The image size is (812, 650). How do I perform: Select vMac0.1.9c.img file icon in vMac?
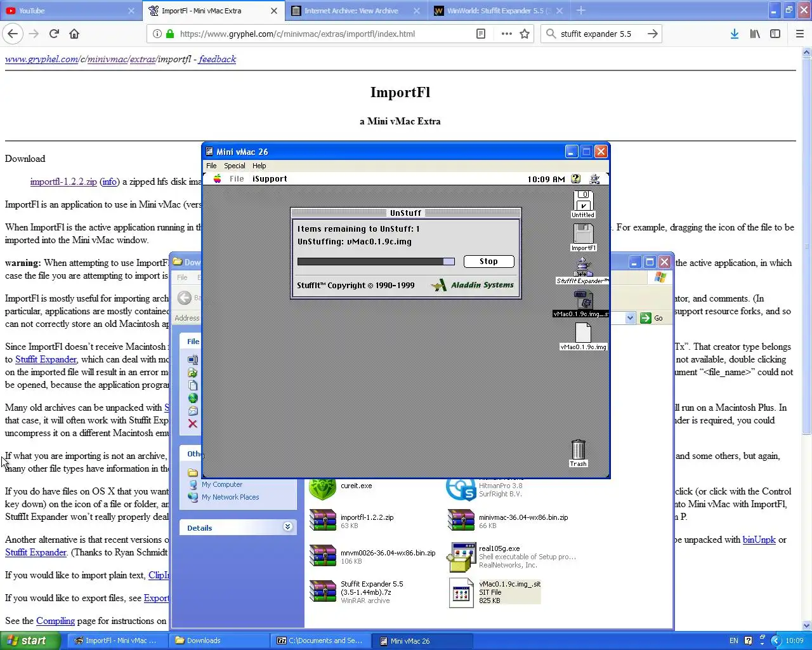583,337
